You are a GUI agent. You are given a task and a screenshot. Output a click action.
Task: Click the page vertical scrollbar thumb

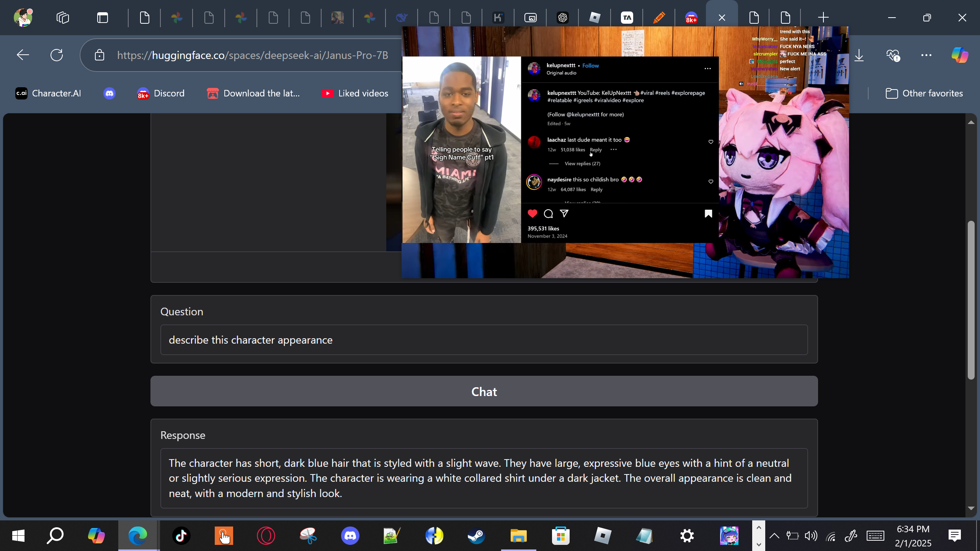coord(971,300)
